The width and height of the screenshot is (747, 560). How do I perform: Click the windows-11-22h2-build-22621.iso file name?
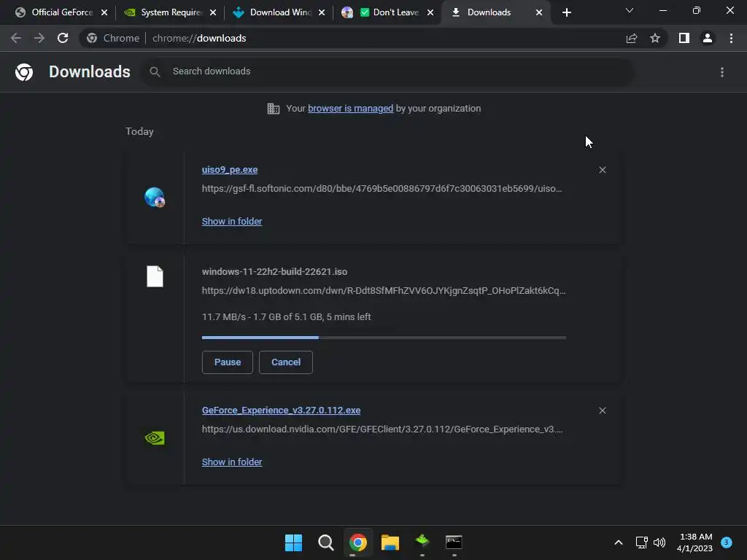coord(274,272)
